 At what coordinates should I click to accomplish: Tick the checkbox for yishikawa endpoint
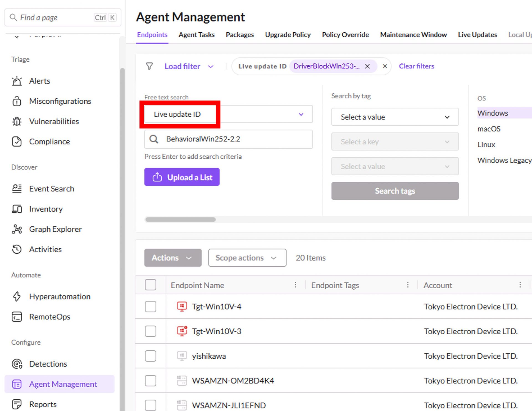[150, 356]
